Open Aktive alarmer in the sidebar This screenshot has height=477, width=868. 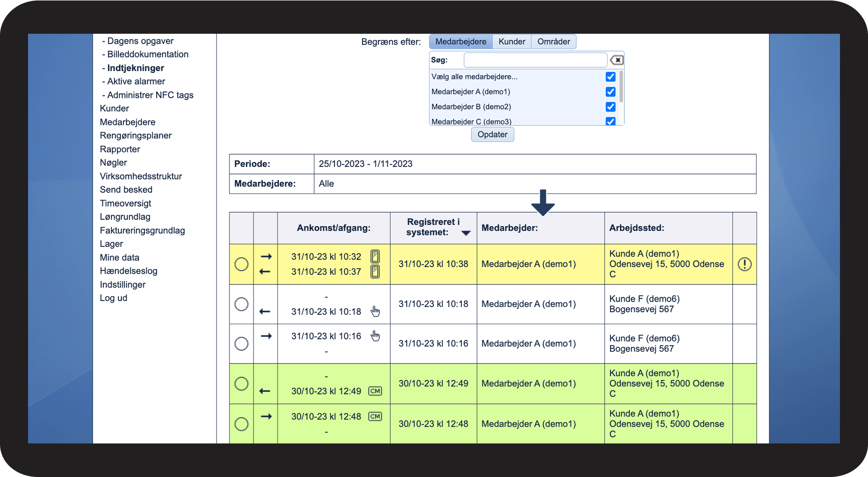(136, 81)
